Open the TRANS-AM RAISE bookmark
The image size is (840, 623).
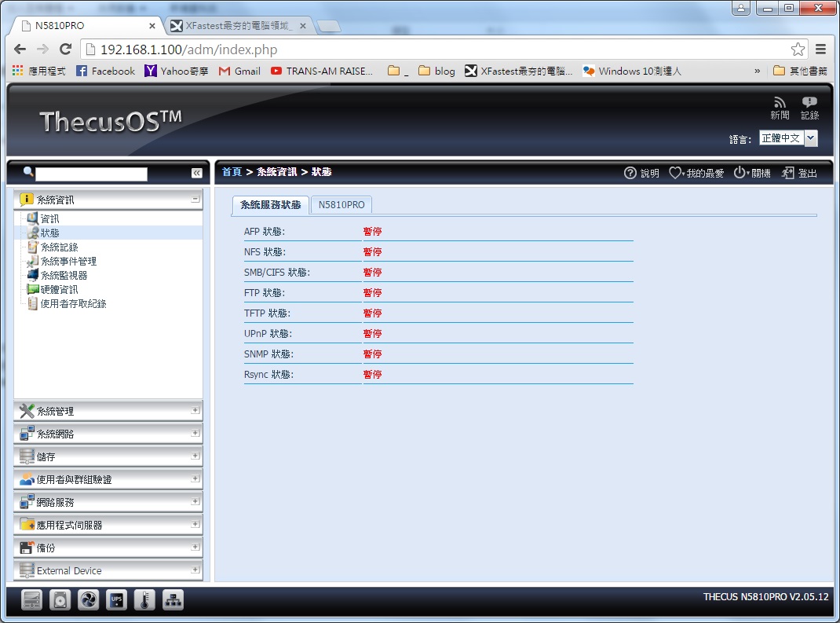coord(321,71)
